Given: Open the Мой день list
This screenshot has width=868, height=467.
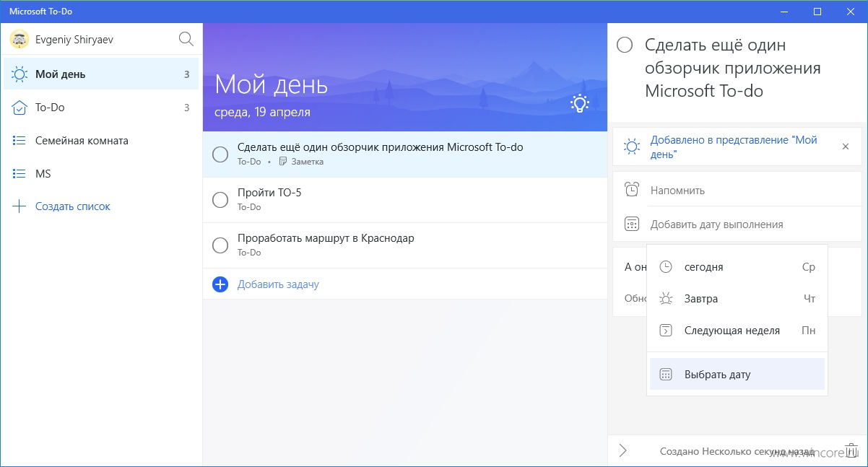Looking at the screenshot, I should click(101, 74).
